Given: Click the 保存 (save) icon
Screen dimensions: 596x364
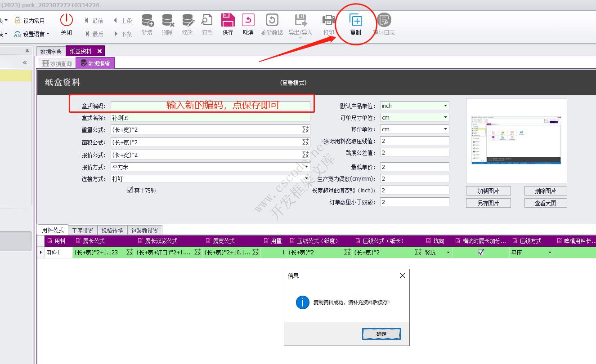Looking at the screenshot, I should pos(228,25).
